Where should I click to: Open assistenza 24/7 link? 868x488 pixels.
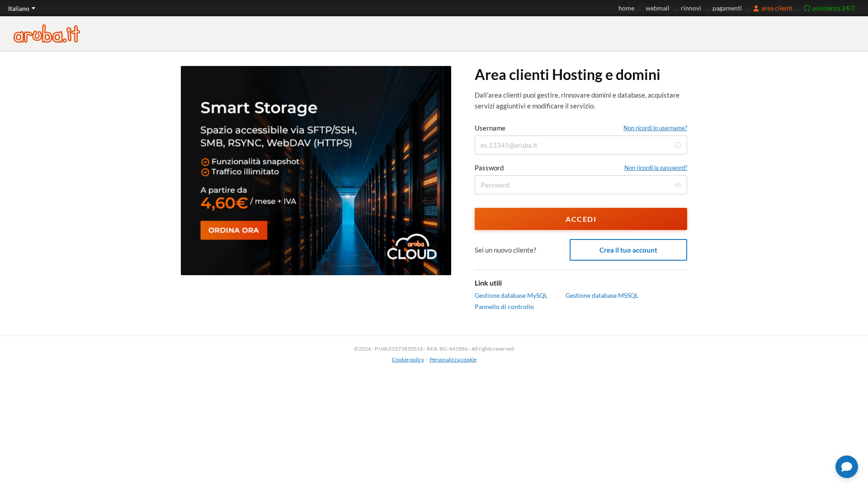click(x=829, y=8)
